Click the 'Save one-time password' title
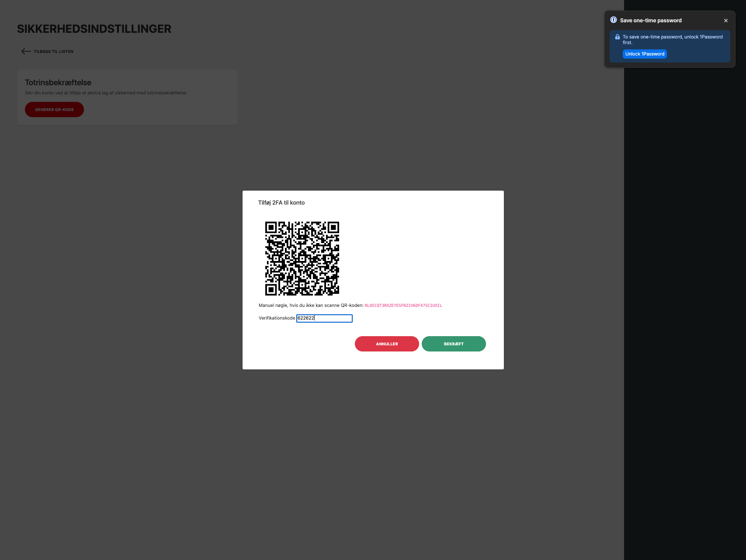746x560 pixels. point(651,21)
